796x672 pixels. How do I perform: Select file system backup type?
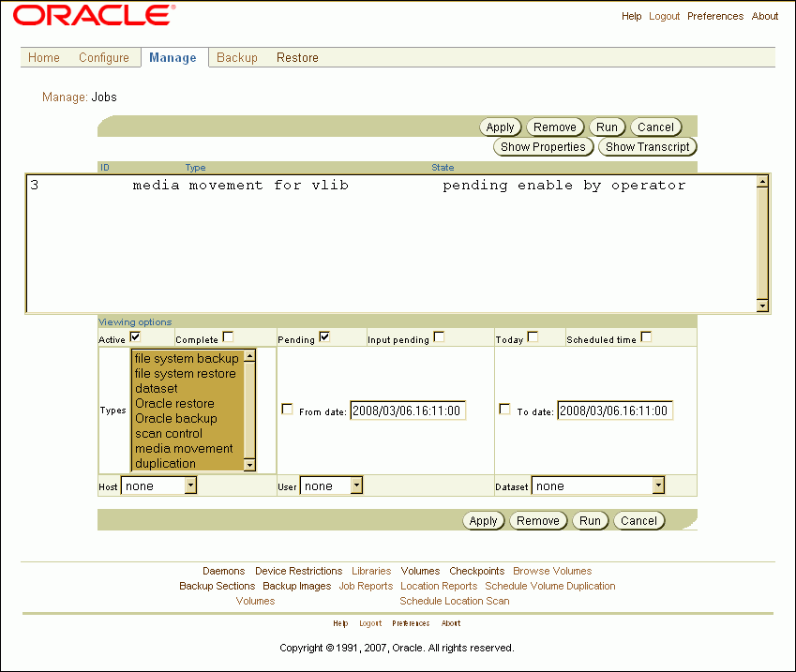click(187, 358)
